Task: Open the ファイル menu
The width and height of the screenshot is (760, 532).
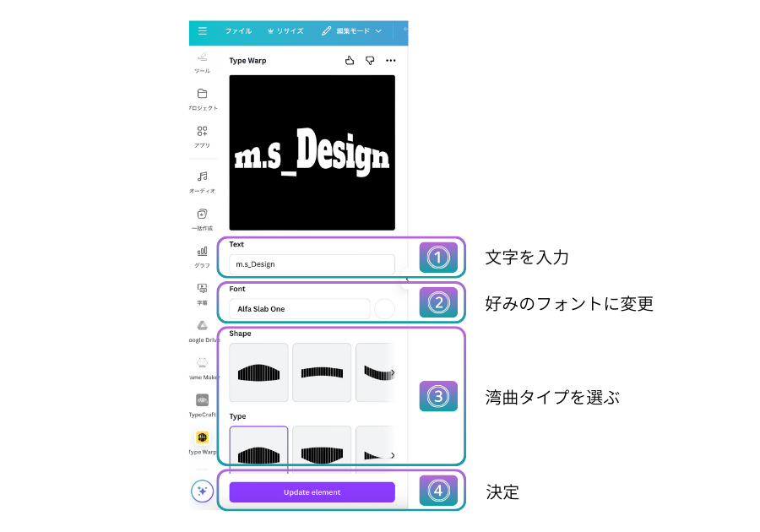Action: (238, 31)
